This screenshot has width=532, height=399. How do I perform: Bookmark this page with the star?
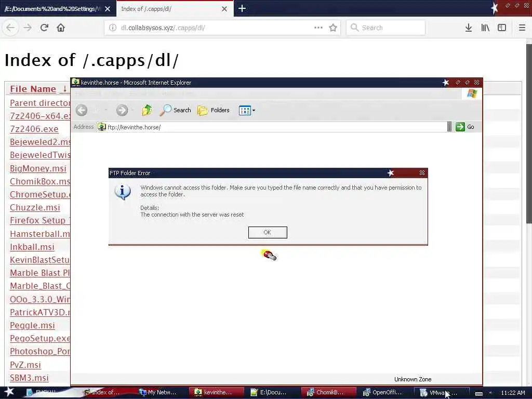pyautogui.click(x=333, y=28)
